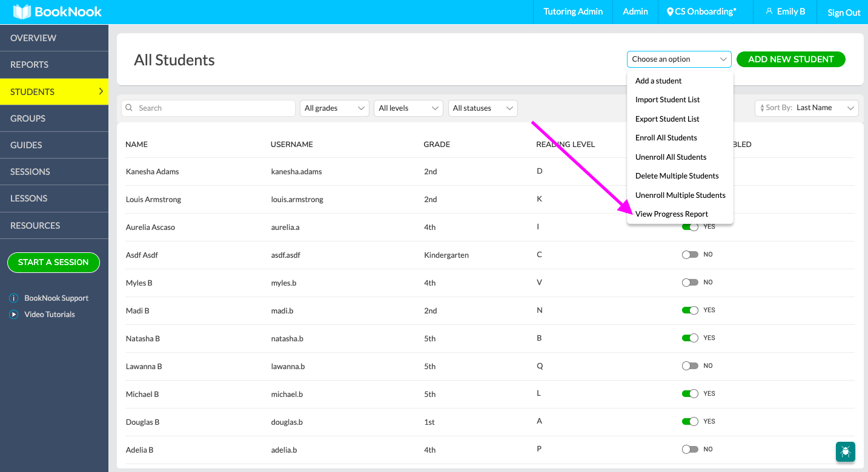Click the chevron next to STUDENTS
The height and width of the screenshot is (472, 868).
pyautogui.click(x=101, y=91)
